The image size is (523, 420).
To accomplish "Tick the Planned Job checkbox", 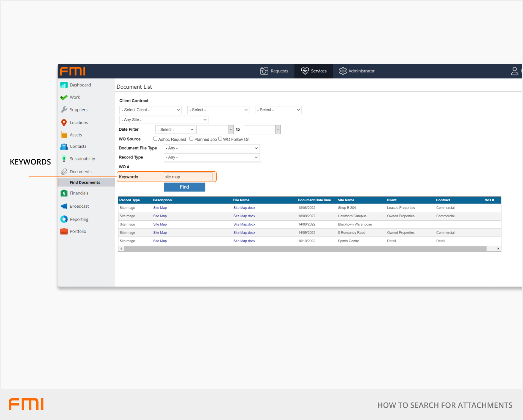I will click(x=191, y=139).
